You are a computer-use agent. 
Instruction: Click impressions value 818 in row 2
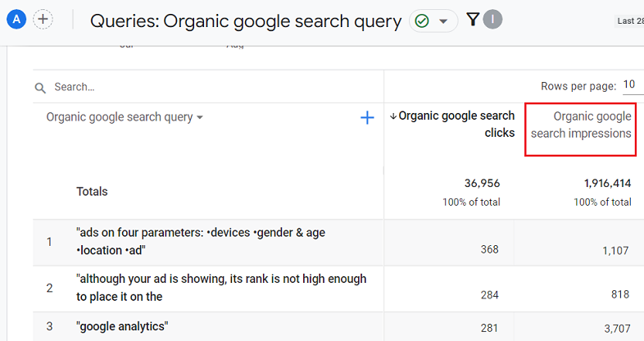pos(620,294)
